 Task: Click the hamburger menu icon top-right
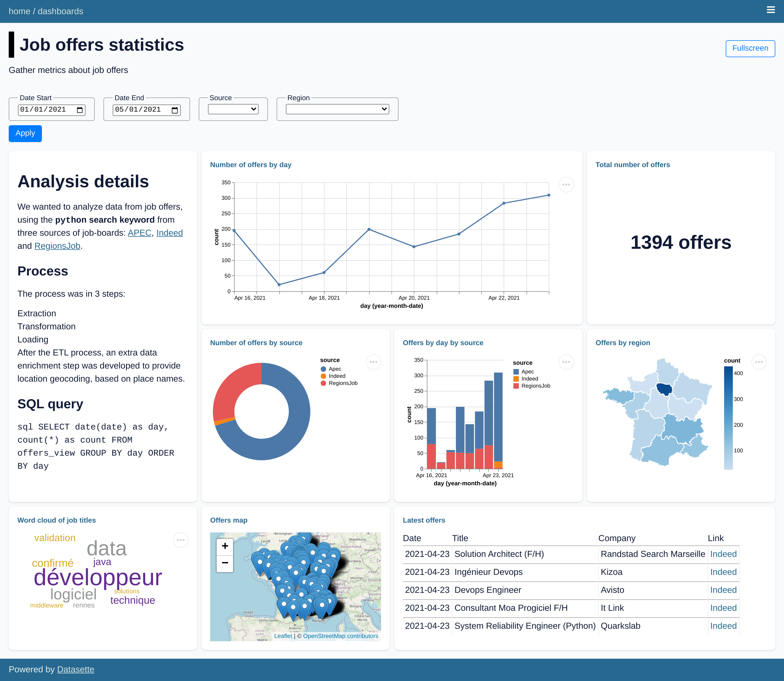click(771, 10)
